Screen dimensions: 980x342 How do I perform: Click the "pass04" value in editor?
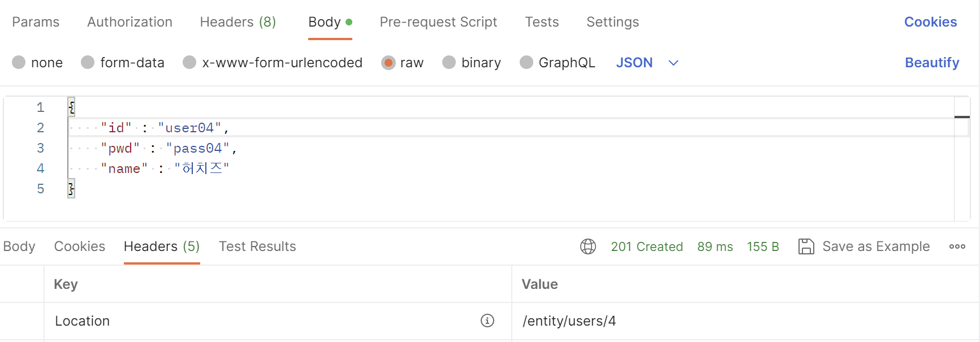coord(198,148)
